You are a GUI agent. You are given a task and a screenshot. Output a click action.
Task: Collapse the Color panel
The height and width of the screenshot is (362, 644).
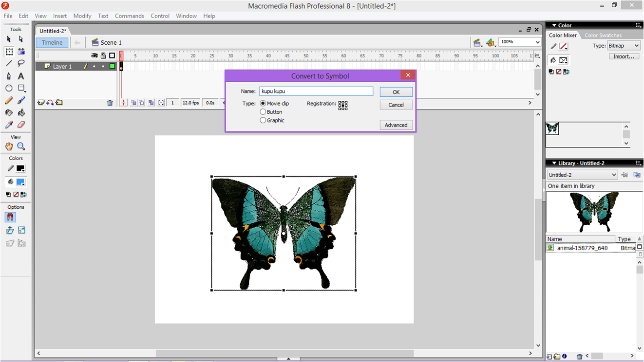tap(554, 25)
